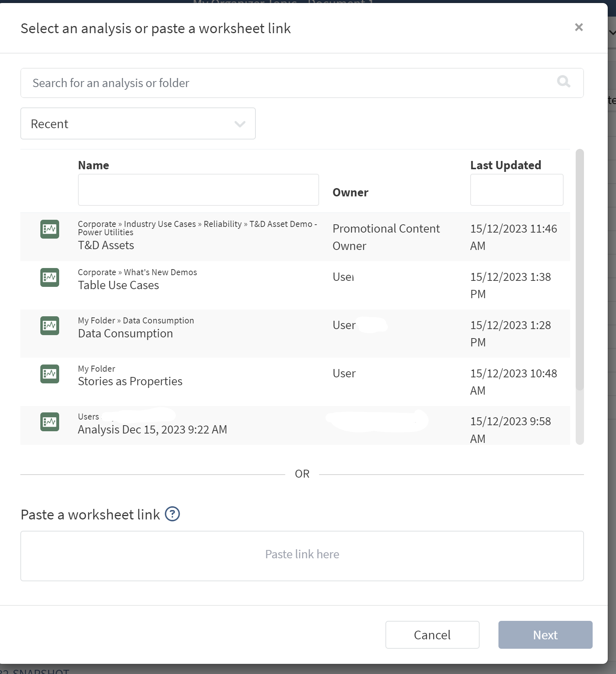This screenshot has width=616, height=674.
Task: Click the Paste link here field
Action: click(x=302, y=554)
